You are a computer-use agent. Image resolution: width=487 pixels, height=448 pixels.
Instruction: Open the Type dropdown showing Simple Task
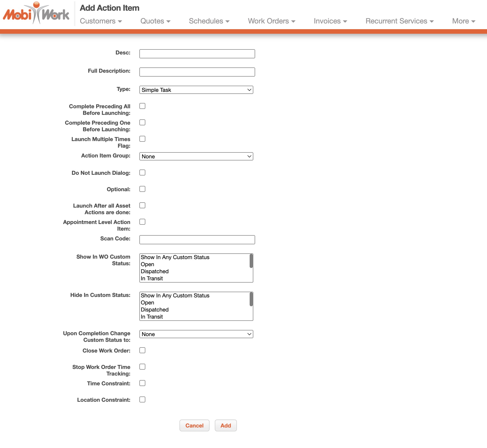[x=196, y=90]
